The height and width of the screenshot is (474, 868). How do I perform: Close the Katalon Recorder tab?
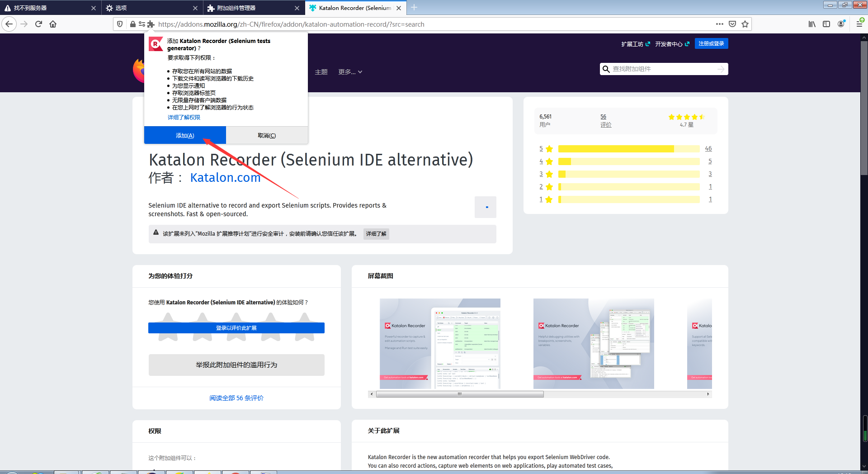pyautogui.click(x=399, y=8)
